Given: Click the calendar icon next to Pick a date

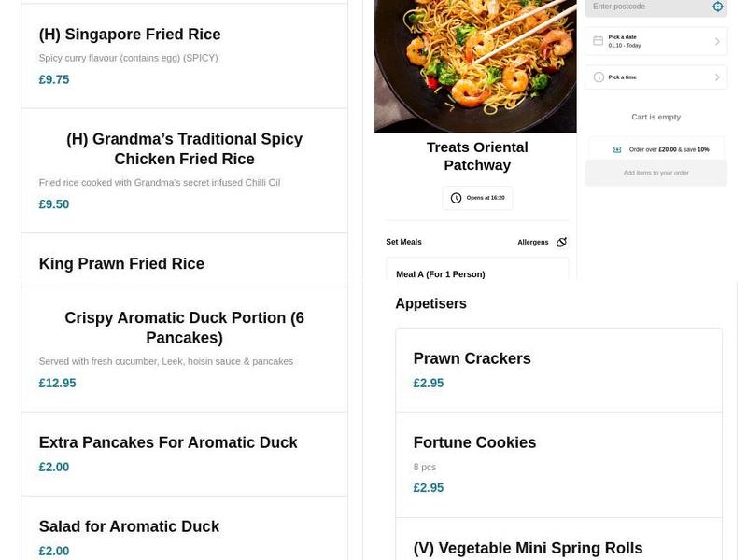Looking at the screenshot, I should click(597, 40).
